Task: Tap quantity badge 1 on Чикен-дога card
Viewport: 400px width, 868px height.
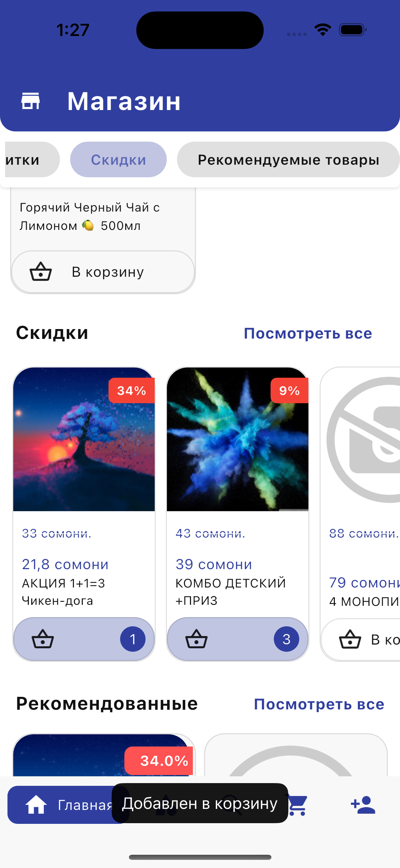Action: pyautogui.click(x=133, y=639)
